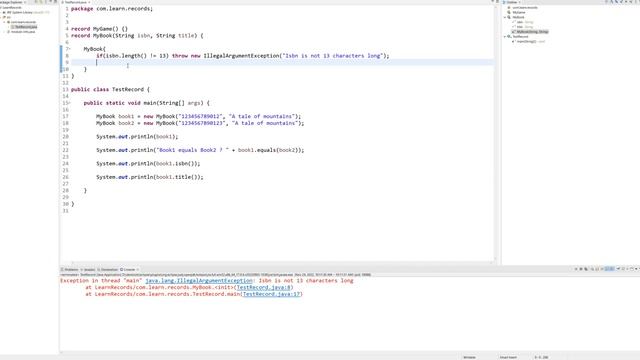Click the 'Book1 equals Book2' println line
The width and height of the screenshot is (640, 360).
200,150
